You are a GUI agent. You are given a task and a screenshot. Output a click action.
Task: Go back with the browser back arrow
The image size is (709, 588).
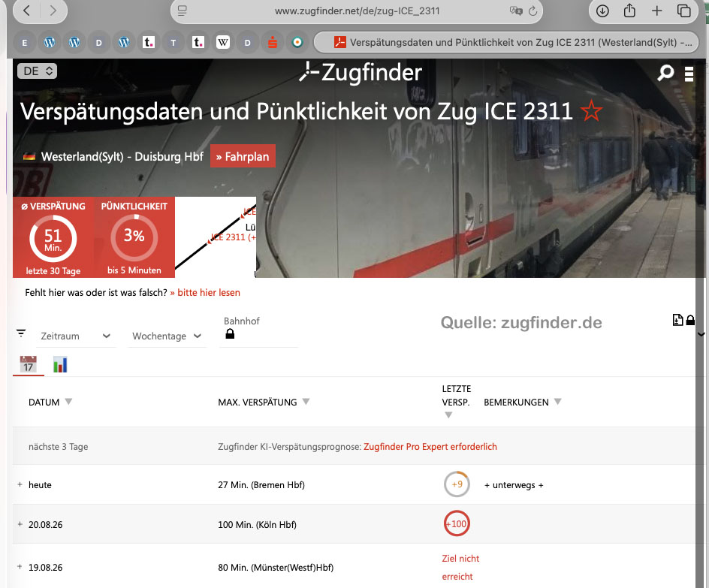coord(27,11)
